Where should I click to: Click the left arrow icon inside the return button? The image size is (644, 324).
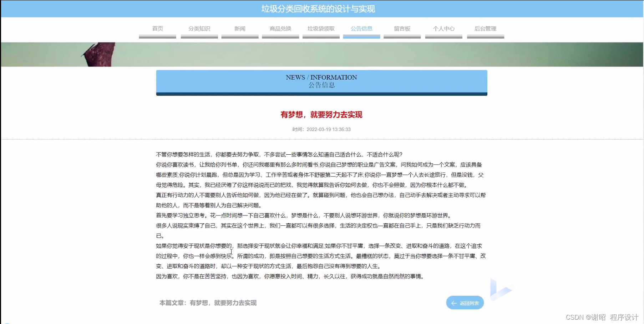[454, 303]
